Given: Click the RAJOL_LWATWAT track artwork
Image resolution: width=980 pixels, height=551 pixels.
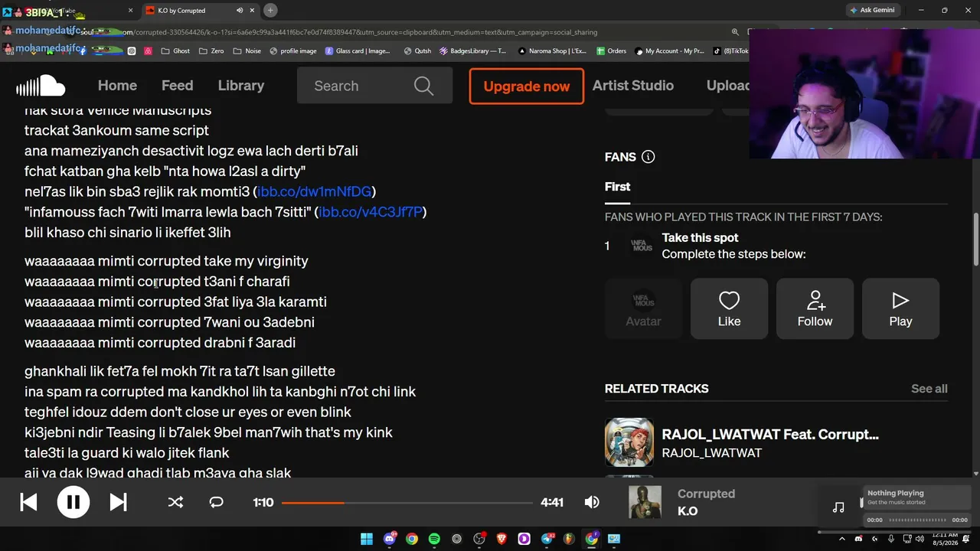Looking at the screenshot, I should [629, 442].
